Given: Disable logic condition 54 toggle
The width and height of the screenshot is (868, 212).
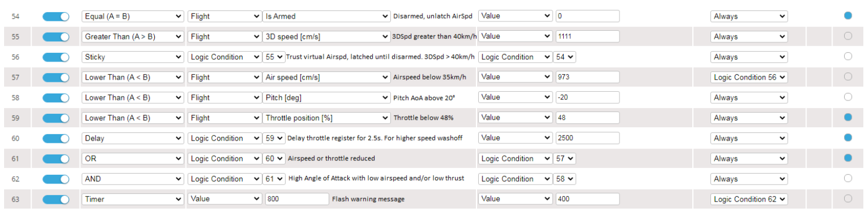Looking at the screenshot, I should [x=56, y=16].
